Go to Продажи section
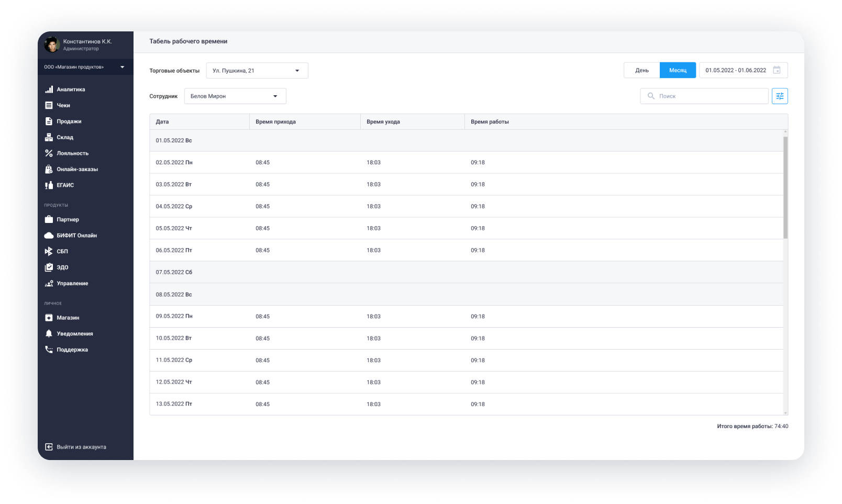 click(x=69, y=121)
